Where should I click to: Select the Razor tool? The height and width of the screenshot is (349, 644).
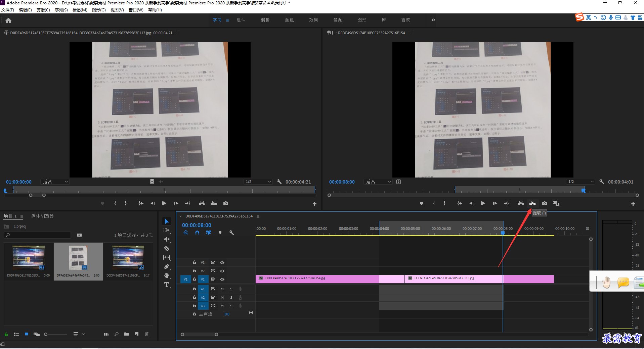167,248
